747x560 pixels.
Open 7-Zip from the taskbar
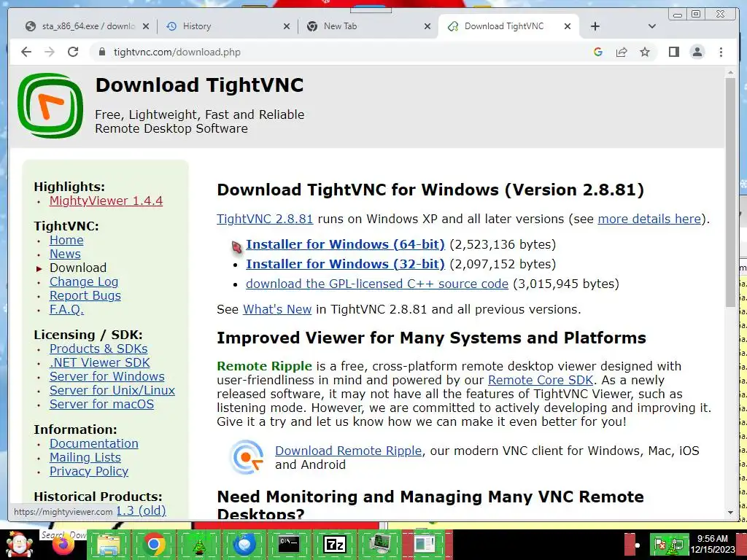pos(334,544)
